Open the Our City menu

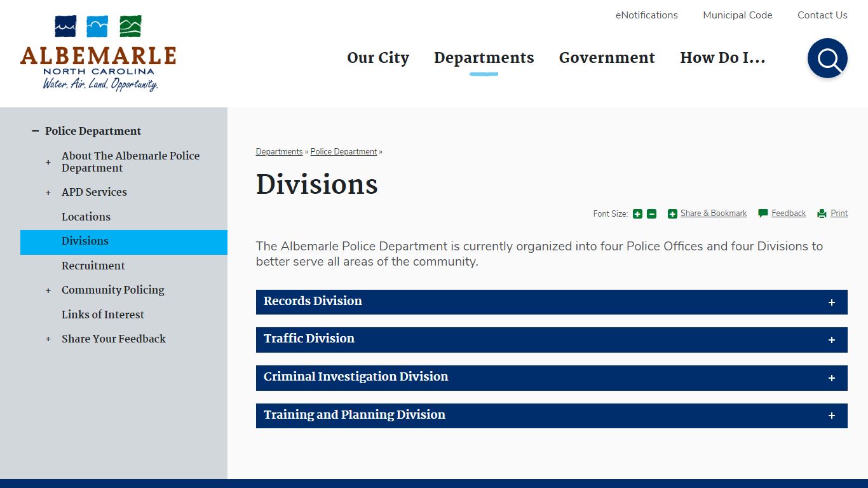(x=378, y=58)
